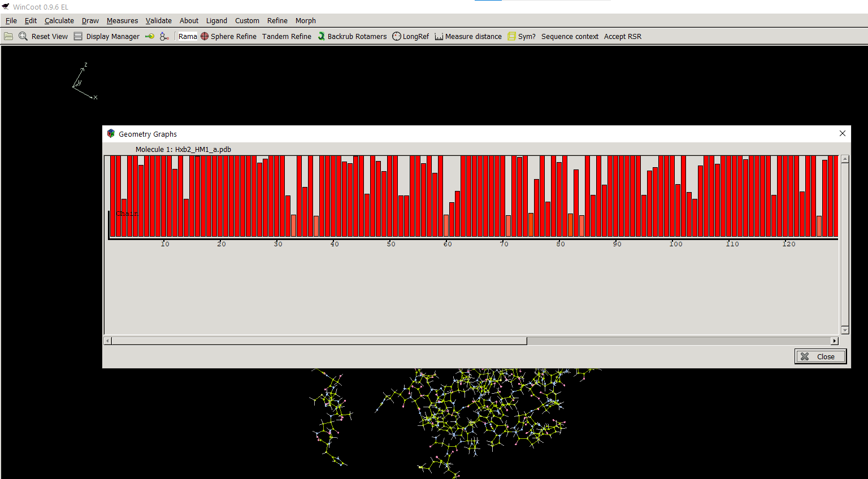The width and height of the screenshot is (868, 479).
Task: Click the open file folder icon
Action: [8, 36]
